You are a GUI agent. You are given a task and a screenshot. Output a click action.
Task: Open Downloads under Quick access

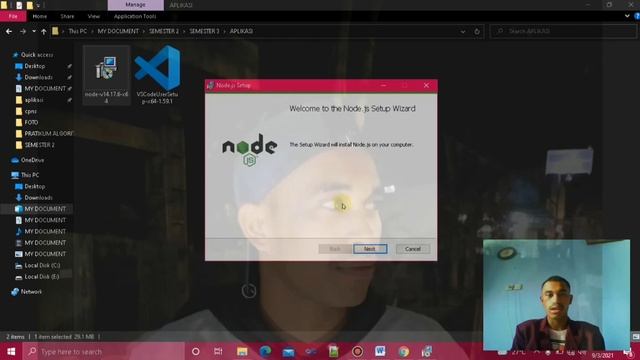(38, 77)
